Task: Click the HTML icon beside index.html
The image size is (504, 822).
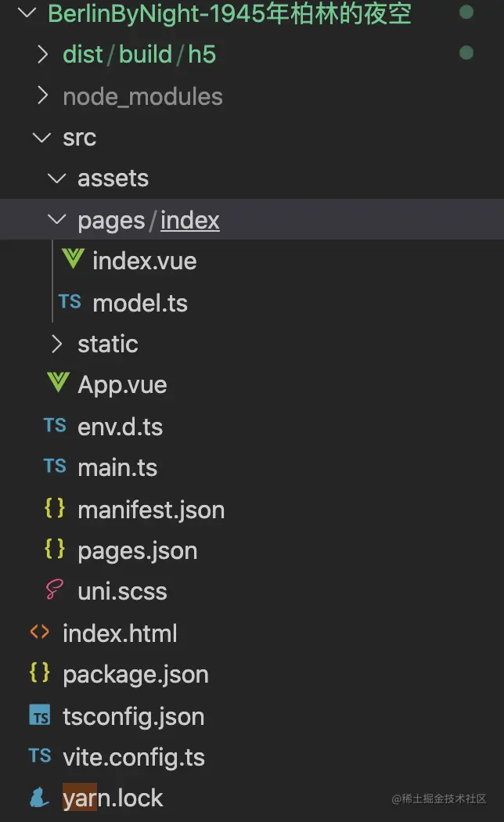Action: (39, 632)
